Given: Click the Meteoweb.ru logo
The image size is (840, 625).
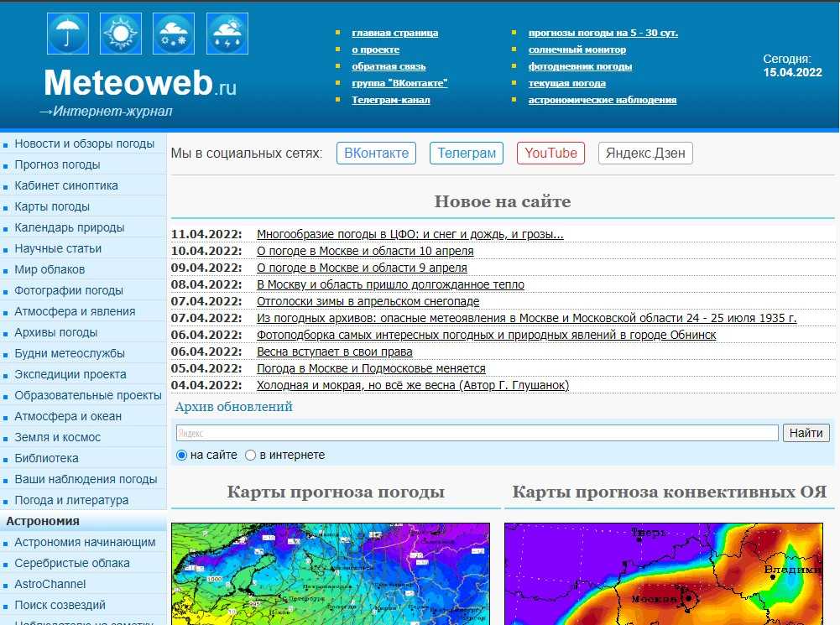Looking at the screenshot, I should click(139, 83).
